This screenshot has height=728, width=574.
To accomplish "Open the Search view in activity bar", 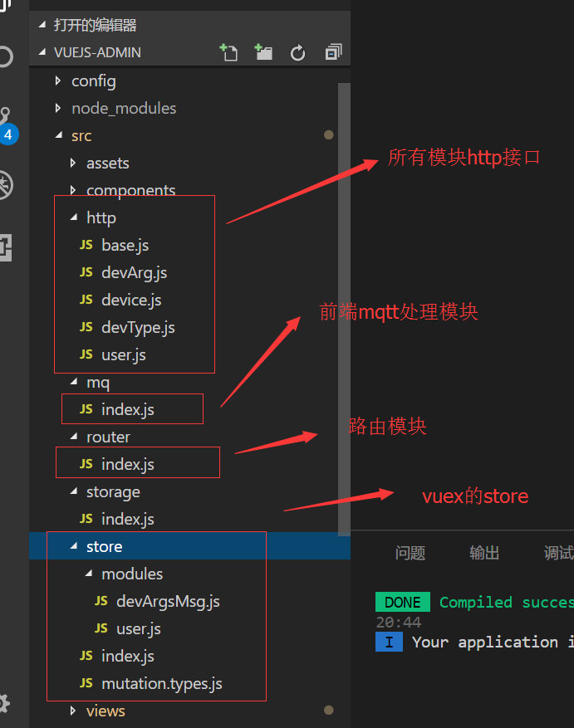I will pyautogui.click(x=7, y=57).
